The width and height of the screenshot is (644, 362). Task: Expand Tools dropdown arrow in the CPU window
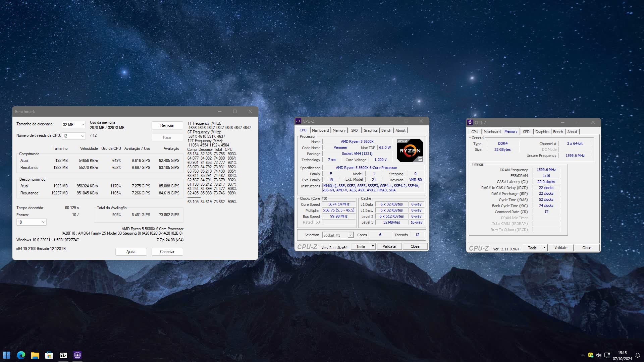[x=372, y=246]
